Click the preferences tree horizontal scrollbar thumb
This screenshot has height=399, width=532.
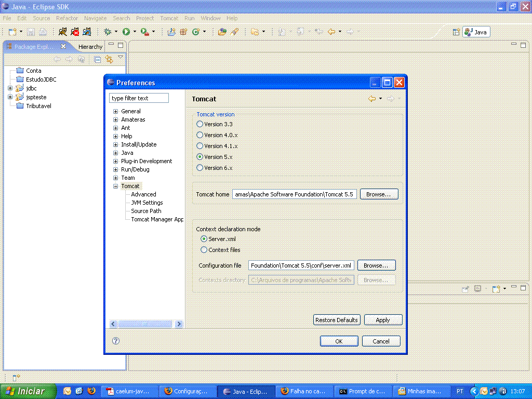145,324
